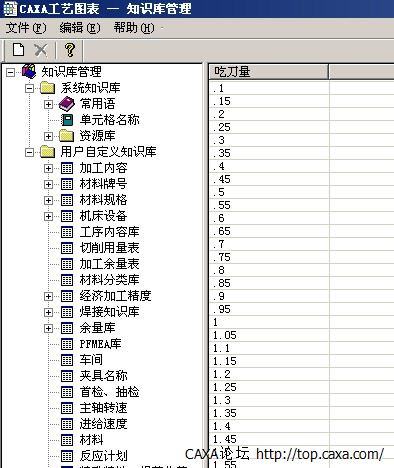Expand the 材料规格 node

coord(48,200)
